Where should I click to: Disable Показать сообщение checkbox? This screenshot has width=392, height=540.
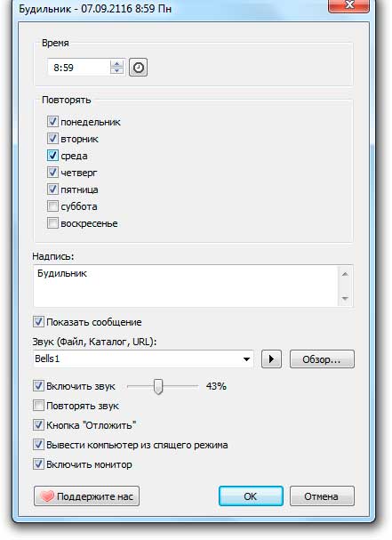point(38,322)
